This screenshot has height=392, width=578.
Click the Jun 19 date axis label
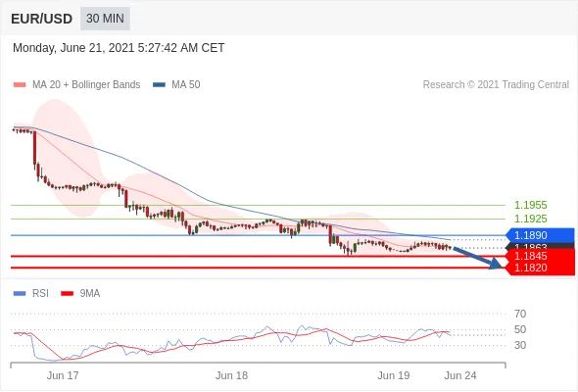(x=393, y=375)
